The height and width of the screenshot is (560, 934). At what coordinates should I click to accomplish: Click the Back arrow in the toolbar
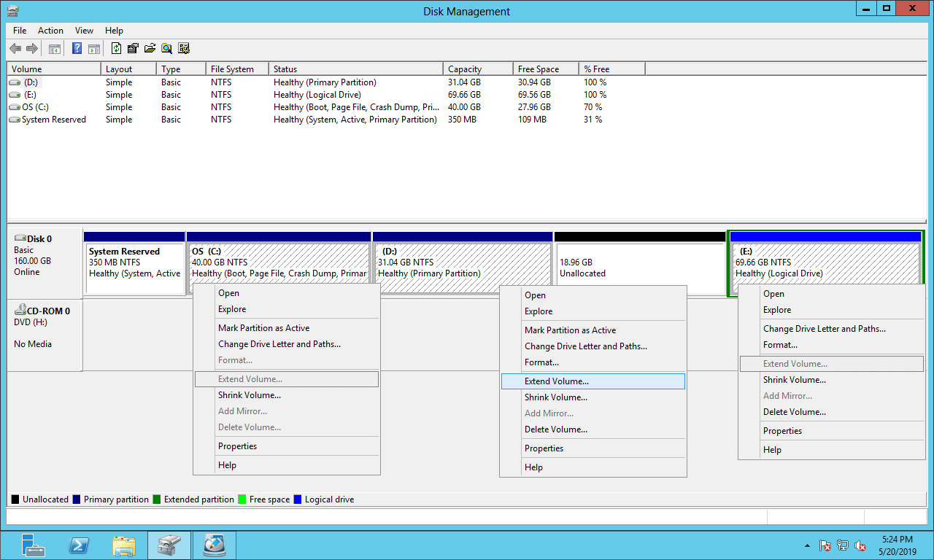pos(15,49)
